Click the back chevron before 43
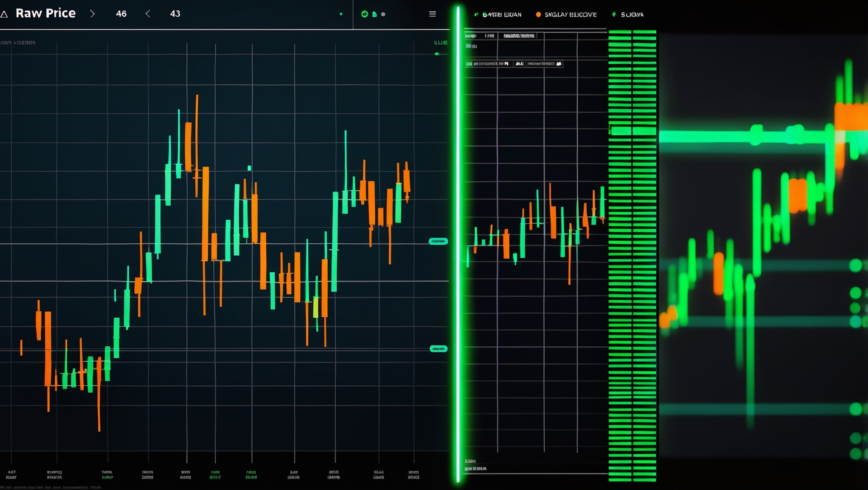 click(148, 14)
